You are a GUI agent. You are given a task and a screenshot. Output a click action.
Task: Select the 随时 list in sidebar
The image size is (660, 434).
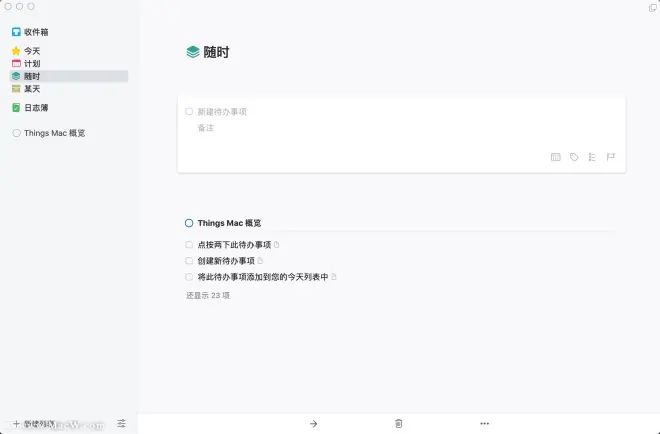(69, 76)
